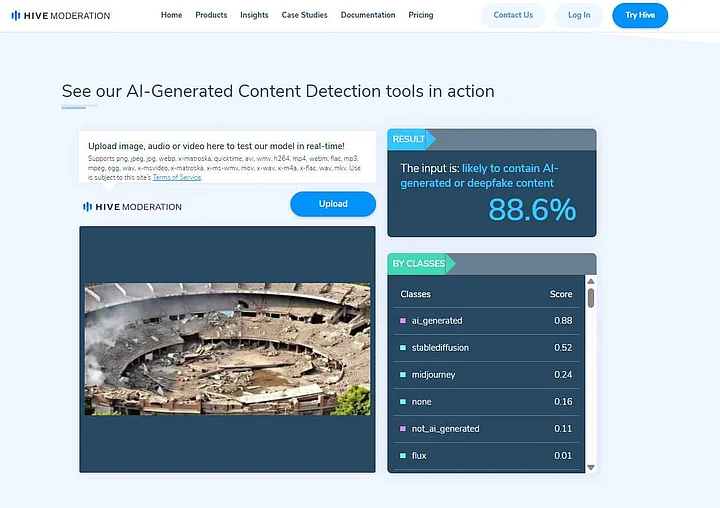Viewport: 720px width, 508px height.
Task: Click the ai_generated purple class marker
Action: (x=403, y=321)
